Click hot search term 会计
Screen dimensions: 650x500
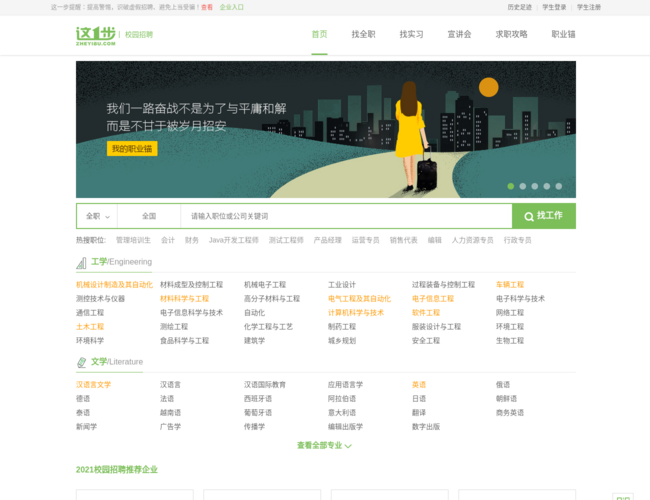coord(167,240)
